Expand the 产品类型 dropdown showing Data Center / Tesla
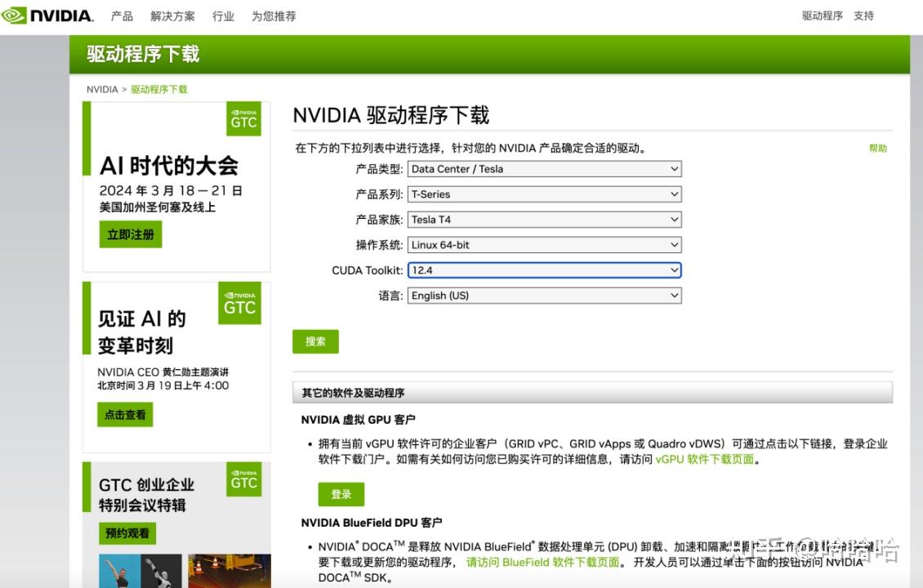 (545, 169)
